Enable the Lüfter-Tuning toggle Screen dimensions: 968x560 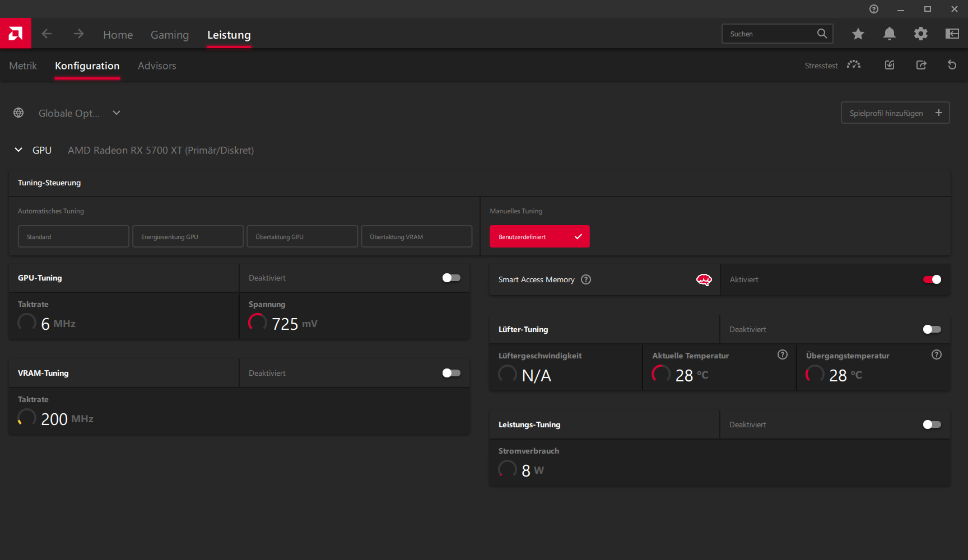tap(932, 329)
